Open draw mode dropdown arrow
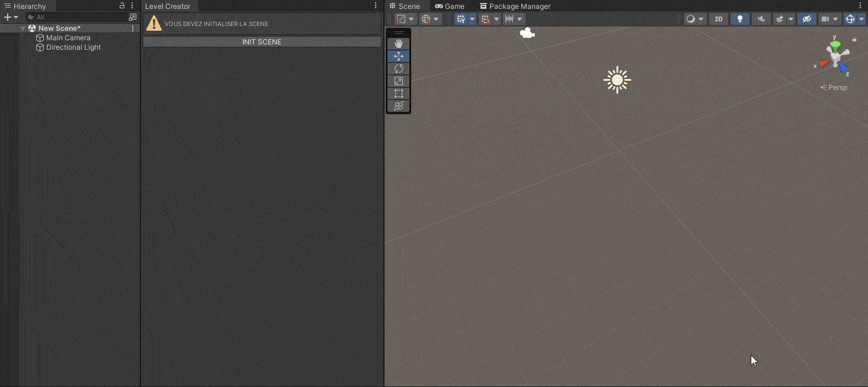Viewport: 868px width, 387px height. pyautogui.click(x=702, y=19)
